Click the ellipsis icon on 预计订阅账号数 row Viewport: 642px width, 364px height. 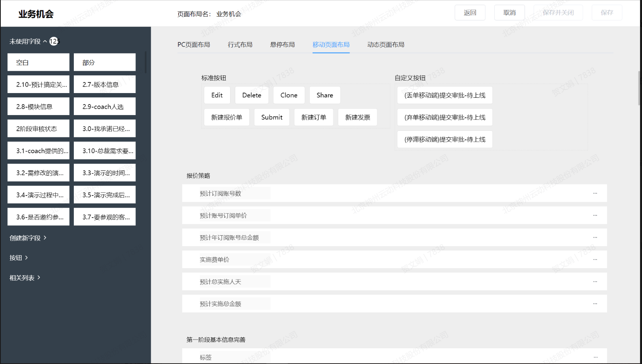point(595,193)
